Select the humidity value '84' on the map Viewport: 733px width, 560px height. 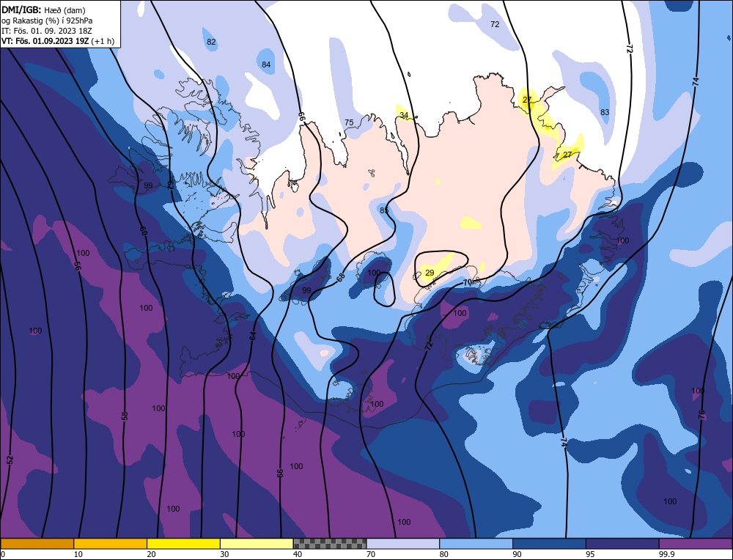[x=266, y=65]
